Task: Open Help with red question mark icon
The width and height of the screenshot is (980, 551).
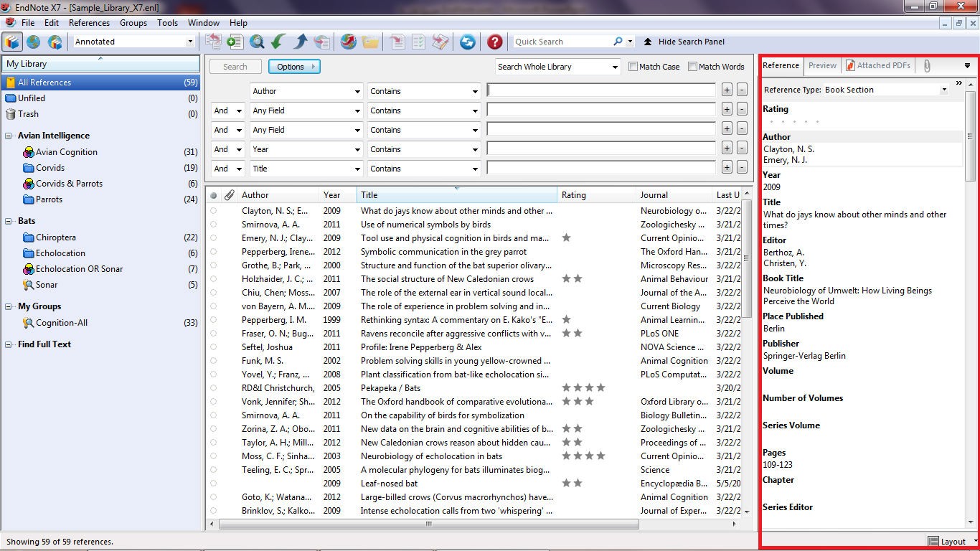Action: 494,42
